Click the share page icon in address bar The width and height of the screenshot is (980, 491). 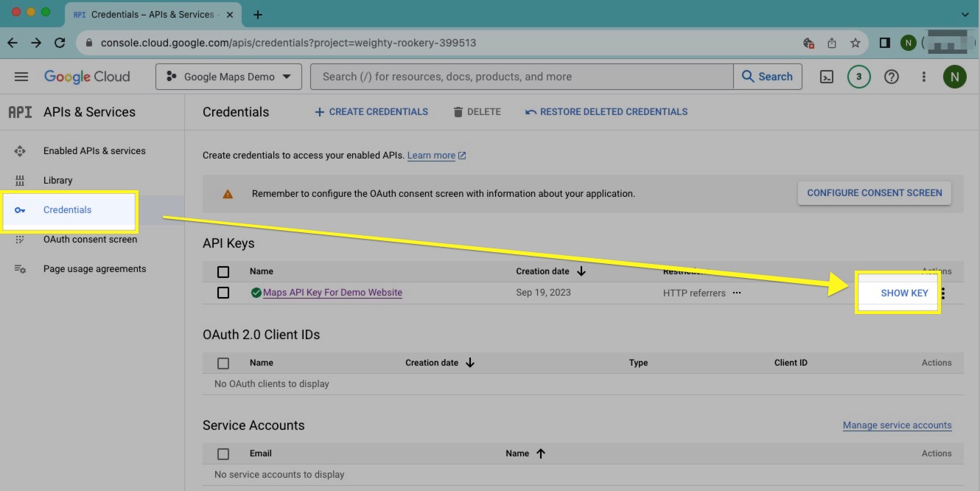tap(832, 43)
